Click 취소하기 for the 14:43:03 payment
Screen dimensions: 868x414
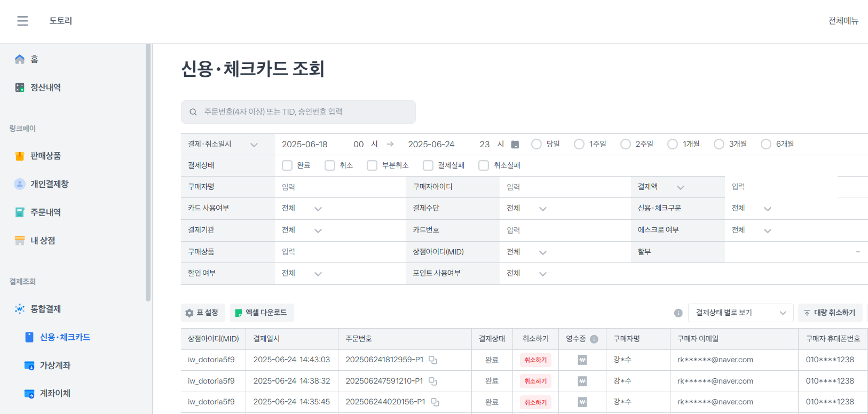pyautogui.click(x=535, y=360)
